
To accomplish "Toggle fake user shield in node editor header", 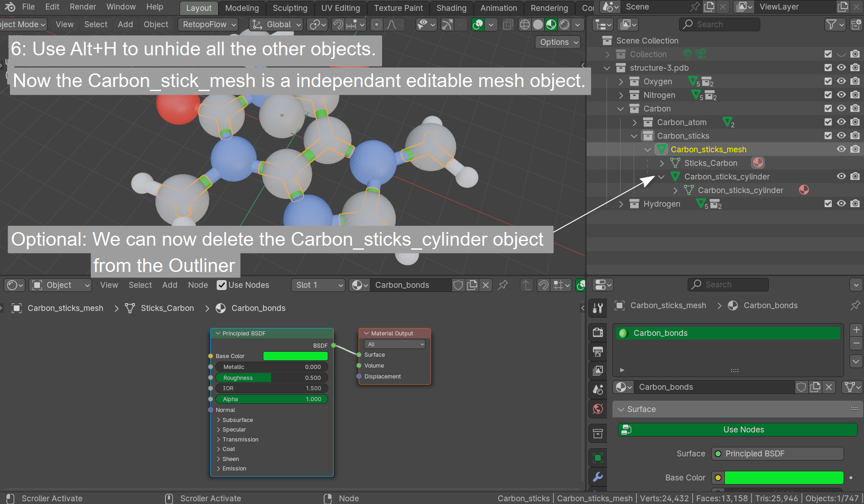I will click(458, 285).
